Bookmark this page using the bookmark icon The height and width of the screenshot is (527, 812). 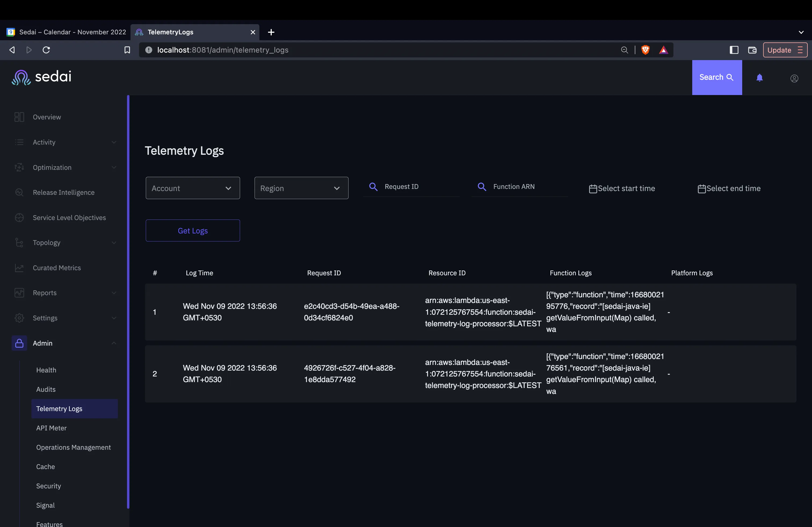127,50
